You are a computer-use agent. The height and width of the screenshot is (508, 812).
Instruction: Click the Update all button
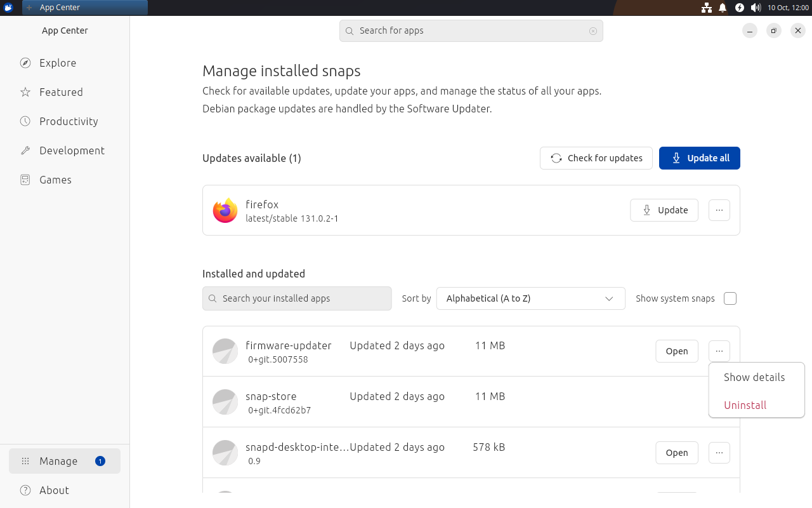click(x=700, y=158)
